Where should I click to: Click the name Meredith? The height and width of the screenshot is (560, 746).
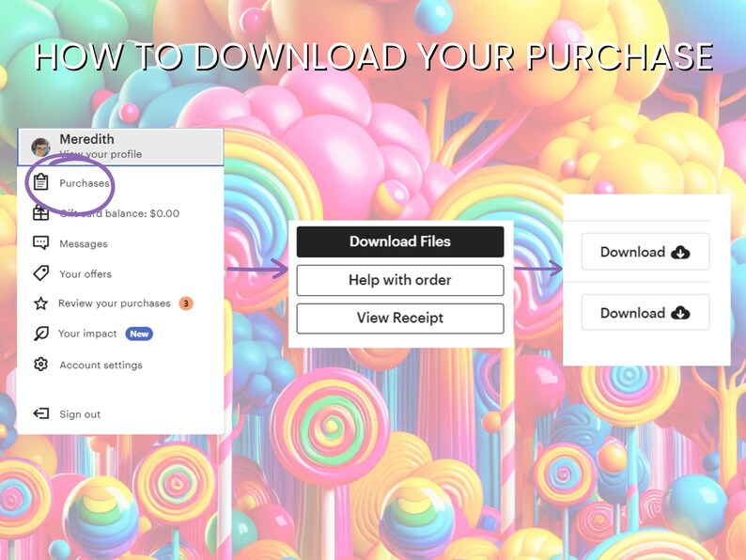86,139
